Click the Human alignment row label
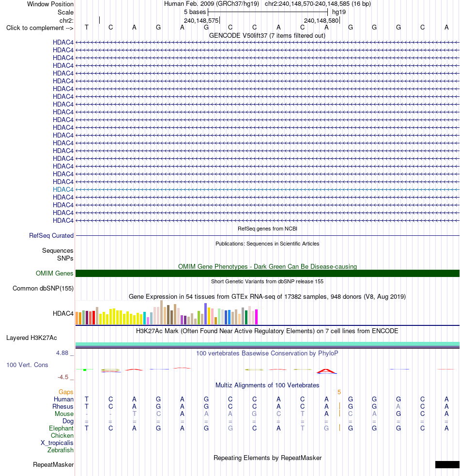460x476 pixels. (x=64, y=399)
